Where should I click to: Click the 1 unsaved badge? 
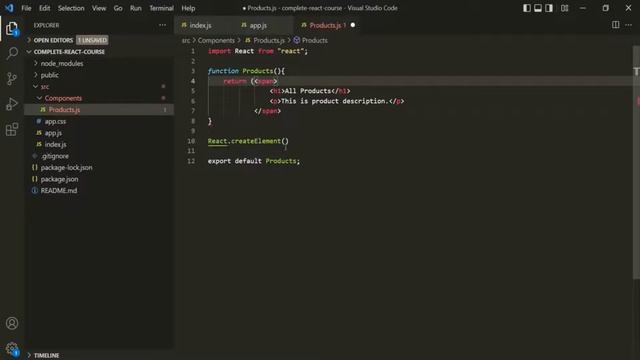coord(92,40)
